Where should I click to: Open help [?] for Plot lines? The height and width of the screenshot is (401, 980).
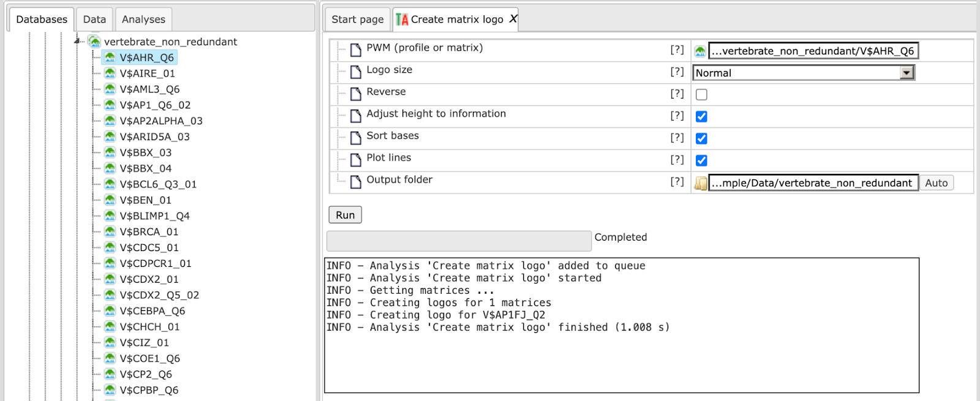[x=677, y=160]
